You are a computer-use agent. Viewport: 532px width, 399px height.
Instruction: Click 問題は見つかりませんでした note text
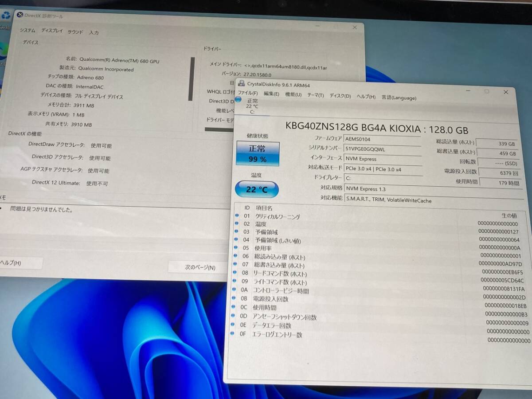pyautogui.click(x=42, y=209)
